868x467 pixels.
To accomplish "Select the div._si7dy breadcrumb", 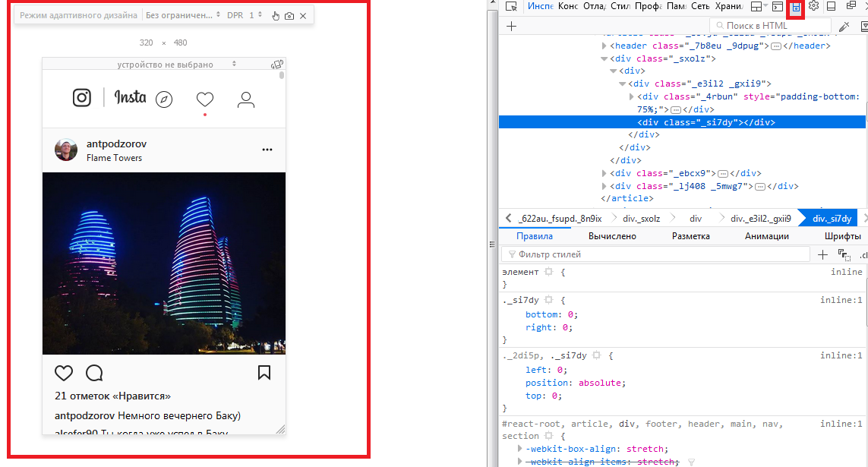I will (832, 219).
